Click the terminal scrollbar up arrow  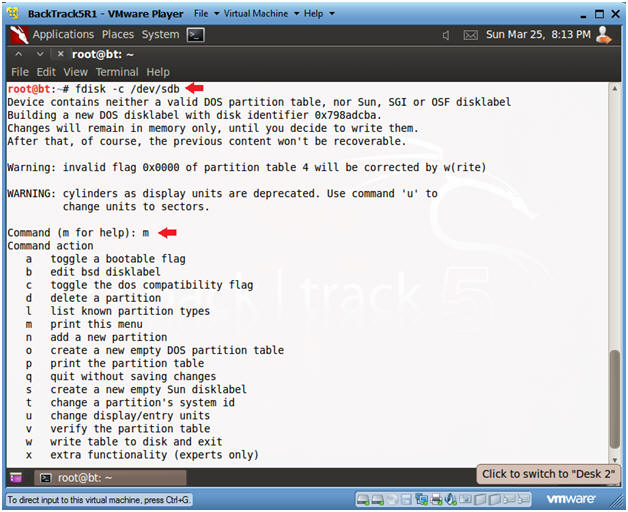[x=614, y=88]
